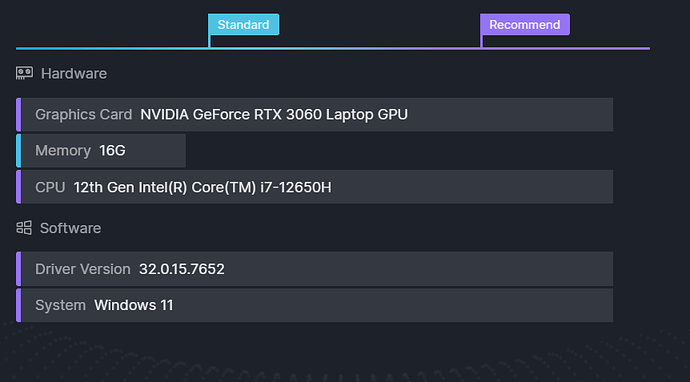Click the purple indicator beside System
Viewport: 690px width, 382px height.
click(x=18, y=305)
